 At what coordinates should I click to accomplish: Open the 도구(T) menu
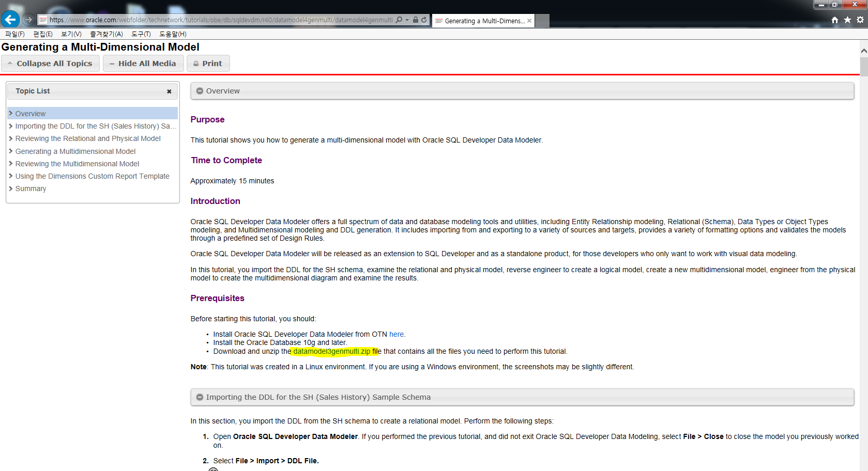coord(141,34)
